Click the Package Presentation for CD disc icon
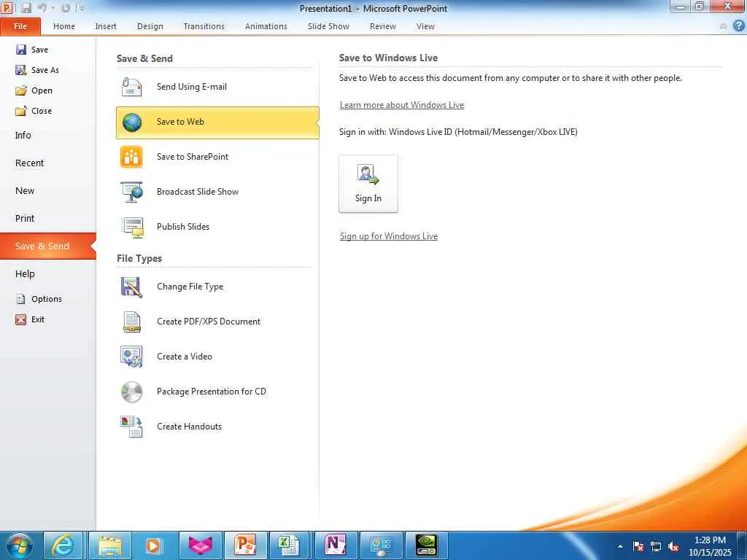 click(x=131, y=392)
